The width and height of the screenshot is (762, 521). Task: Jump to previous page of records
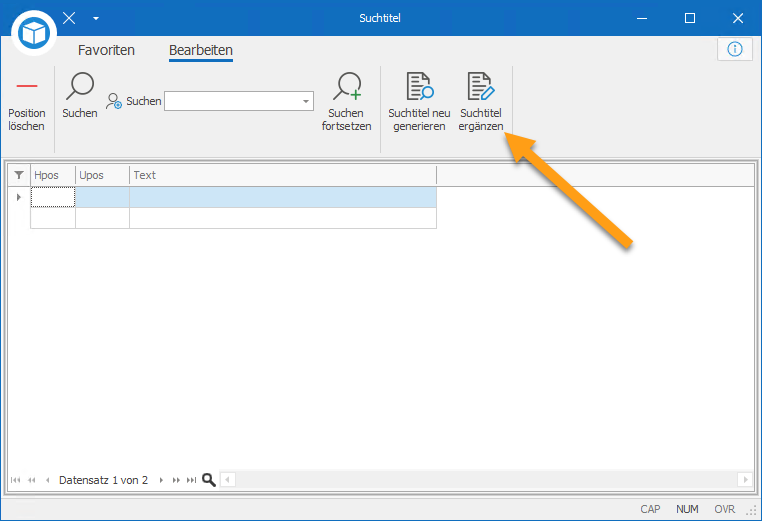click(32, 480)
